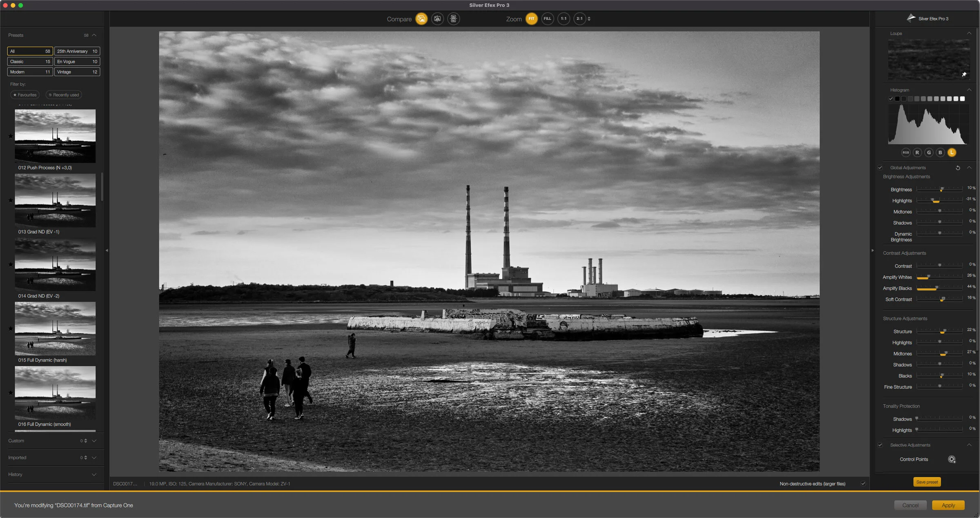Filter presets by the Vintage category
Viewport: 980px width, 518px height.
tap(77, 72)
